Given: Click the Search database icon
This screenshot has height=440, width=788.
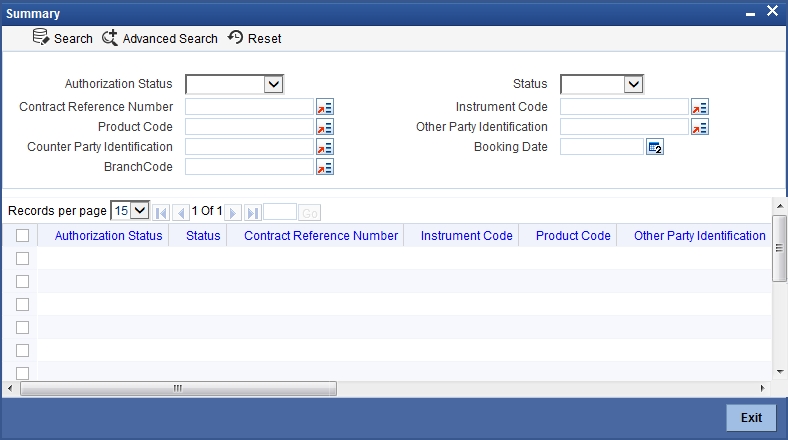Looking at the screenshot, I should [x=41, y=37].
